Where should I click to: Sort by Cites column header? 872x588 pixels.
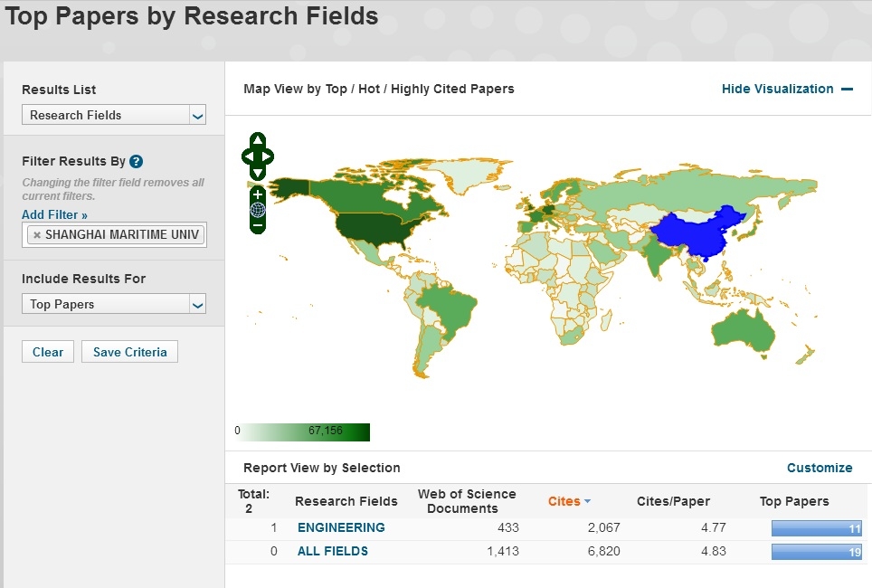click(564, 501)
